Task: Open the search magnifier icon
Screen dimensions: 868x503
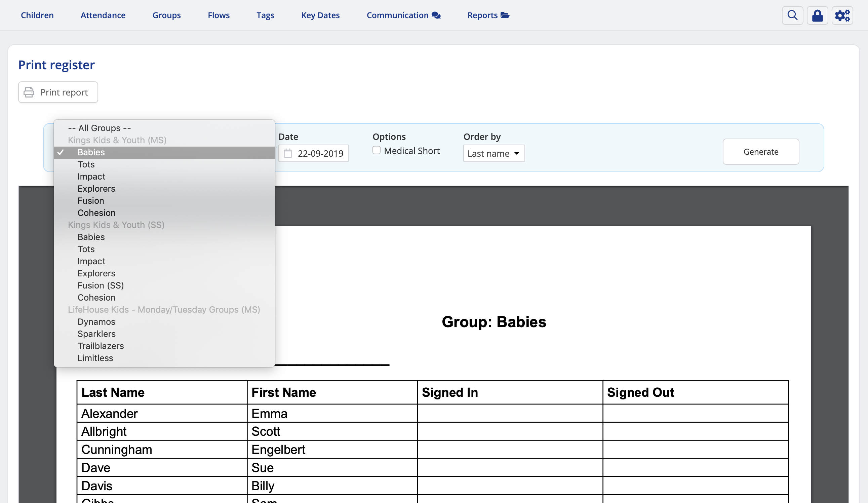Action: coord(792,15)
